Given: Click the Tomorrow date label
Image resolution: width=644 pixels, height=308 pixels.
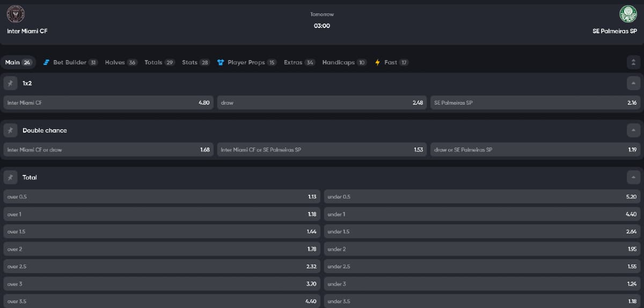Looking at the screenshot, I should click(x=322, y=14).
